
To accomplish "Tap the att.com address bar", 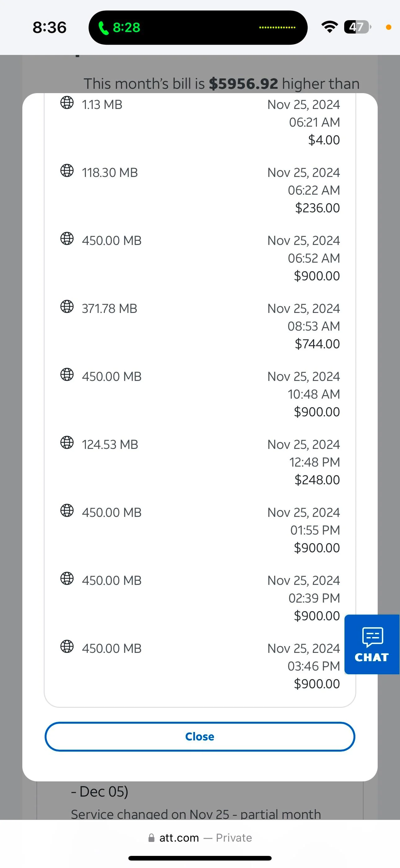I will click(x=200, y=838).
